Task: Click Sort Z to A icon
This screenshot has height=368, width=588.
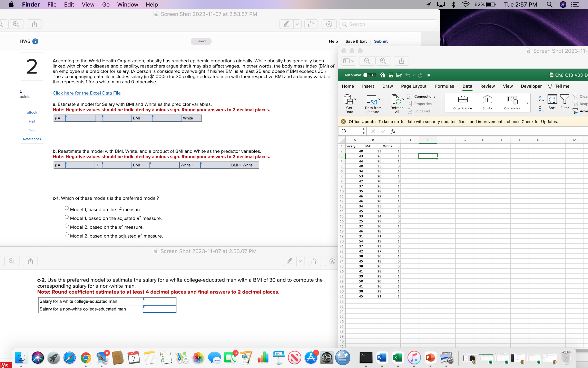Action: [x=541, y=109]
